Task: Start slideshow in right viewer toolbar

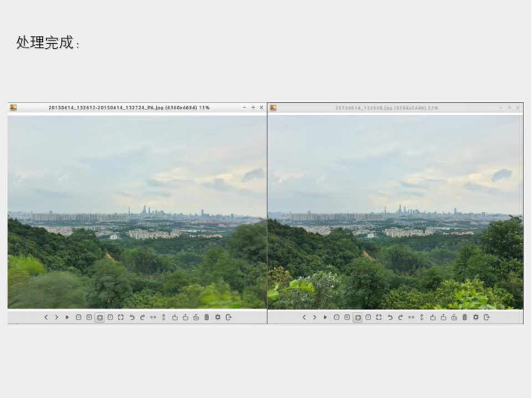Action: click(325, 317)
